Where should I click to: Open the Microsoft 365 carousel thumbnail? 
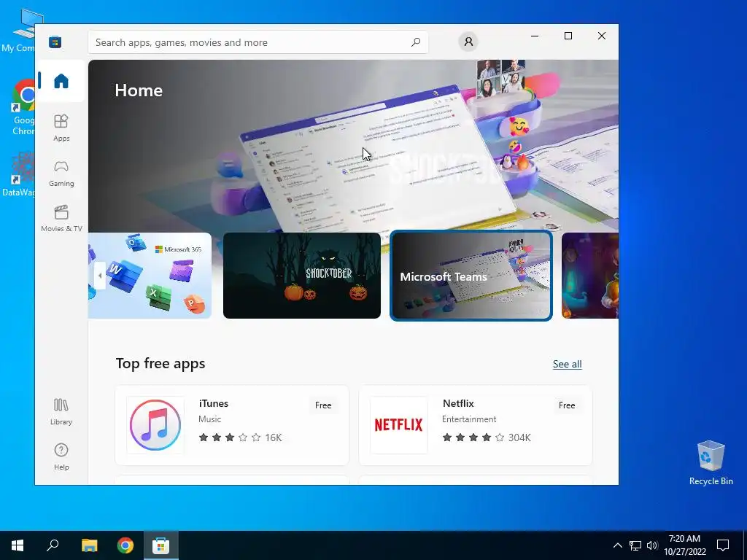[150, 275]
